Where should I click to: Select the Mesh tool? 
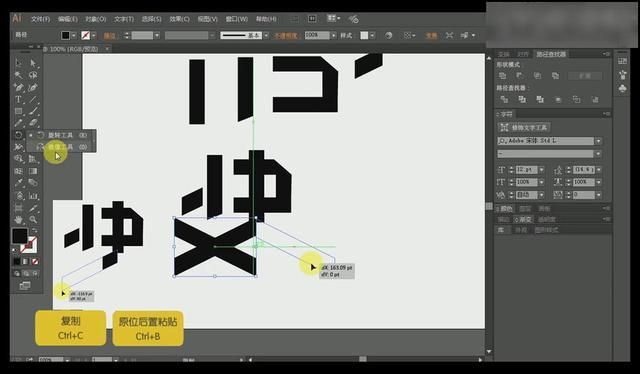[x=19, y=171]
